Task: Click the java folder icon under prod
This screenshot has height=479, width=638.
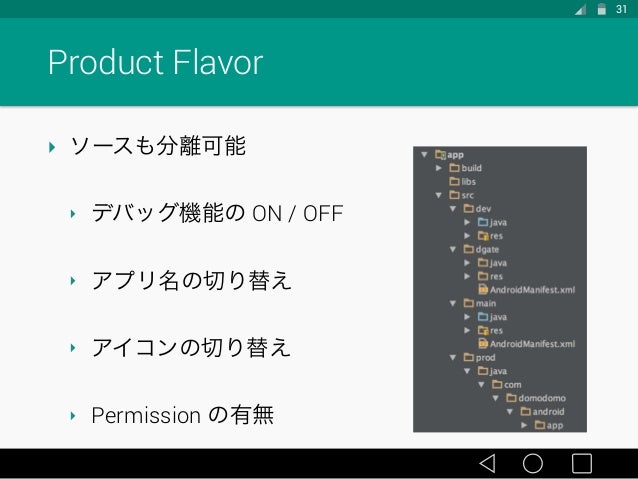Action: [x=483, y=371]
